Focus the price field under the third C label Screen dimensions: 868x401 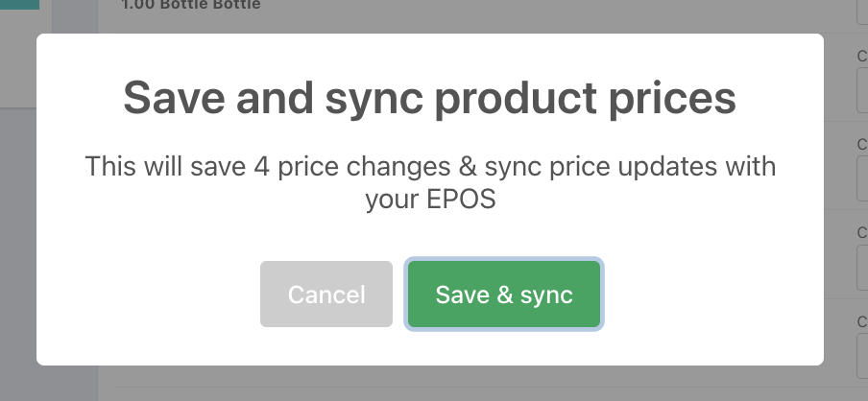(x=862, y=266)
